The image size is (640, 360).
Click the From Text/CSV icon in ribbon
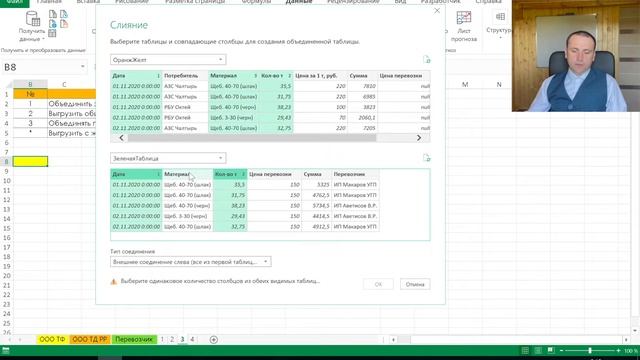(x=53, y=14)
